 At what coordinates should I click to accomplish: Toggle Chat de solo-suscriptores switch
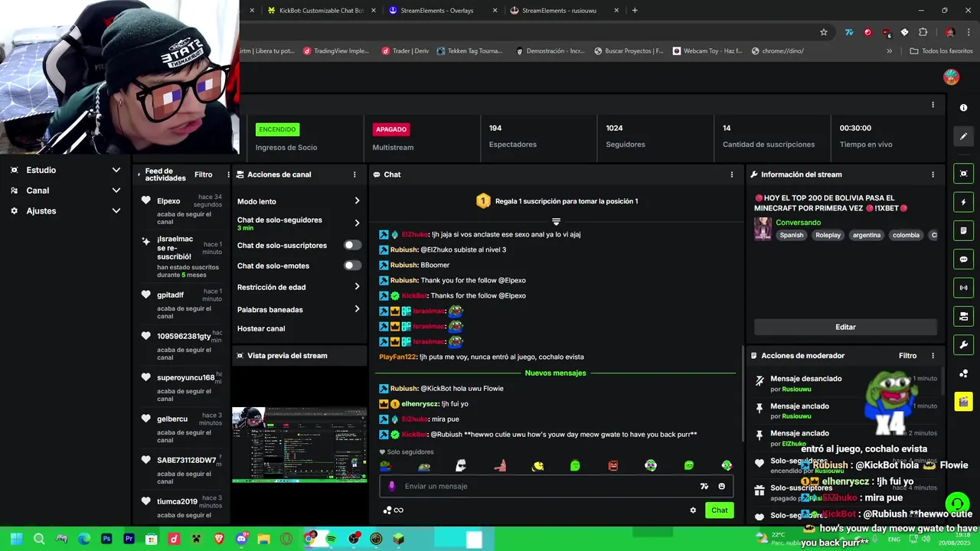(x=352, y=245)
